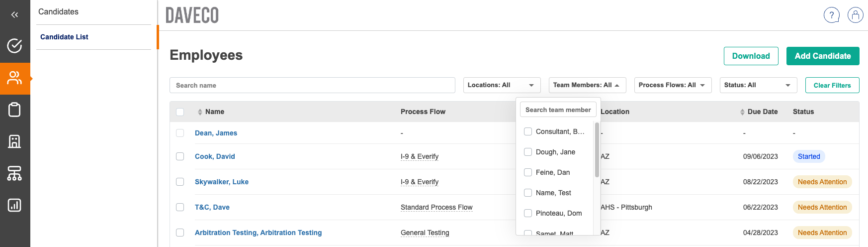Sort table by the Name column header
The height and width of the screenshot is (247, 868).
coord(214,112)
